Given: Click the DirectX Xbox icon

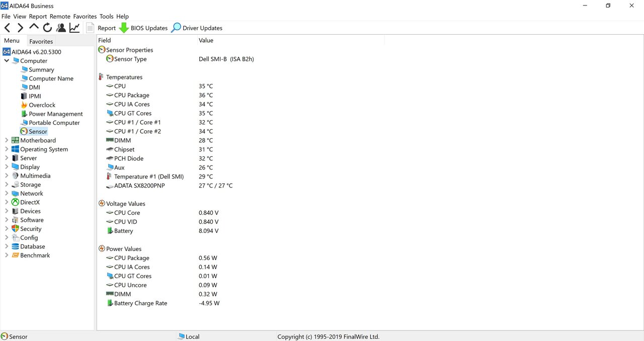Looking at the screenshot, I should point(15,202).
